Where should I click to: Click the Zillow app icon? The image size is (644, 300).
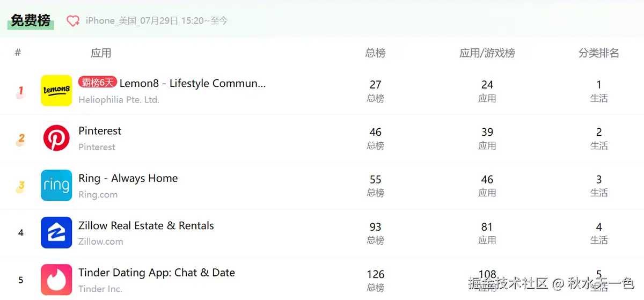(56, 232)
